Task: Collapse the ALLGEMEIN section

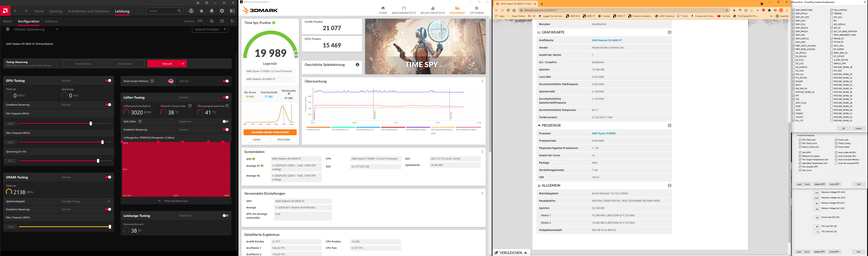Action: [x=670, y=186]
